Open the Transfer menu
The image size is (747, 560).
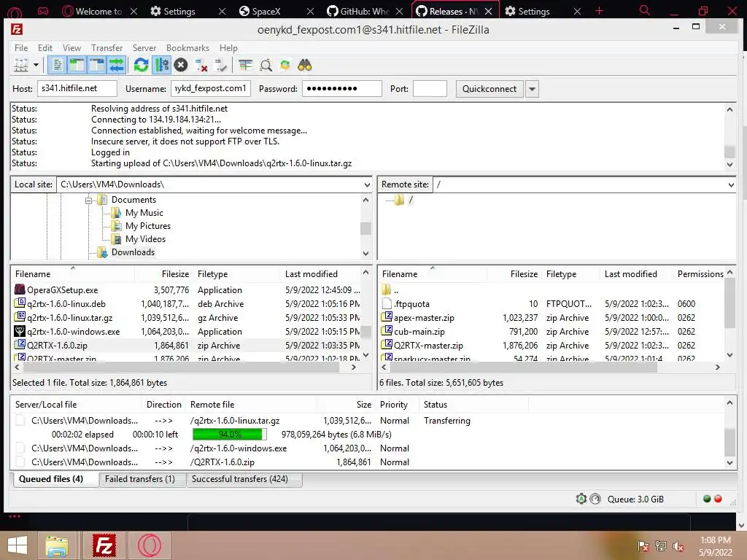click(x=107, y=47)
